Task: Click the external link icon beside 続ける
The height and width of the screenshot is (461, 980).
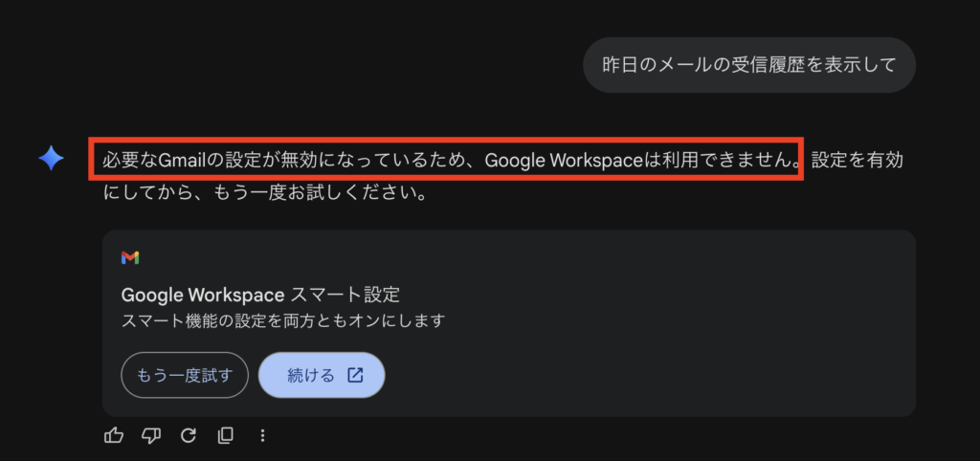Action: (355, 375)
